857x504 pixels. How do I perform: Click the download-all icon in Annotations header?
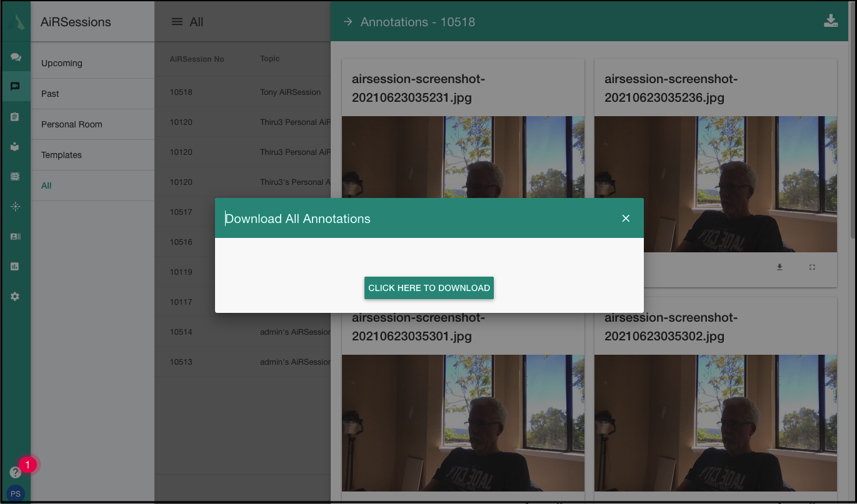(x=830, y=21)
